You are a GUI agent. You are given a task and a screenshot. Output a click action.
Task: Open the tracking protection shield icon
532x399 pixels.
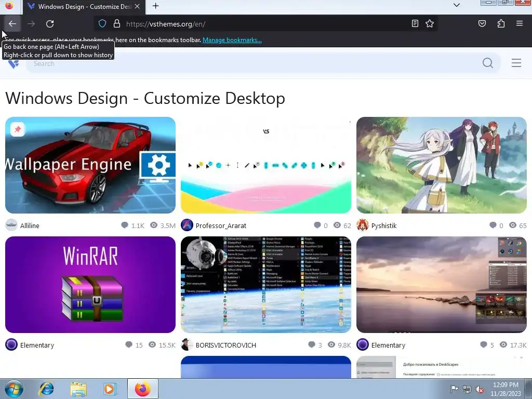[102, 24]
